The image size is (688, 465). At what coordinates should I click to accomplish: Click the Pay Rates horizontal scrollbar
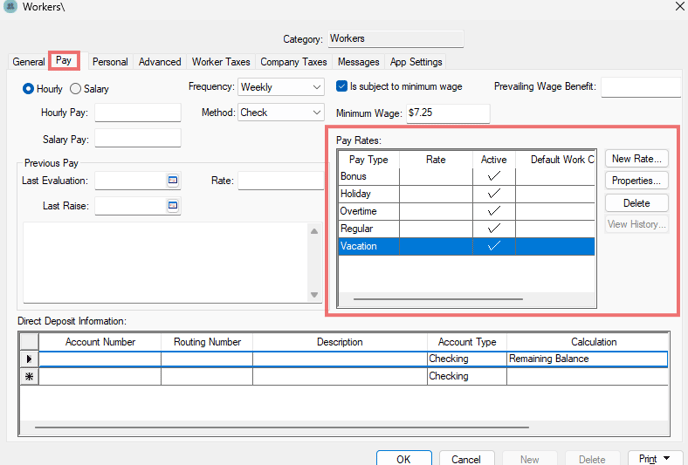438,298
